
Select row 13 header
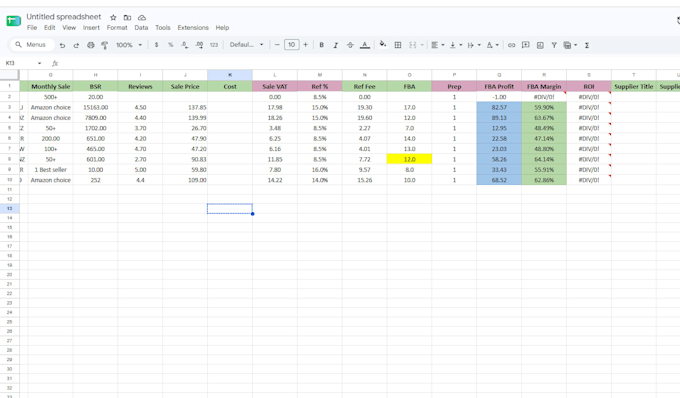[10, 209]
